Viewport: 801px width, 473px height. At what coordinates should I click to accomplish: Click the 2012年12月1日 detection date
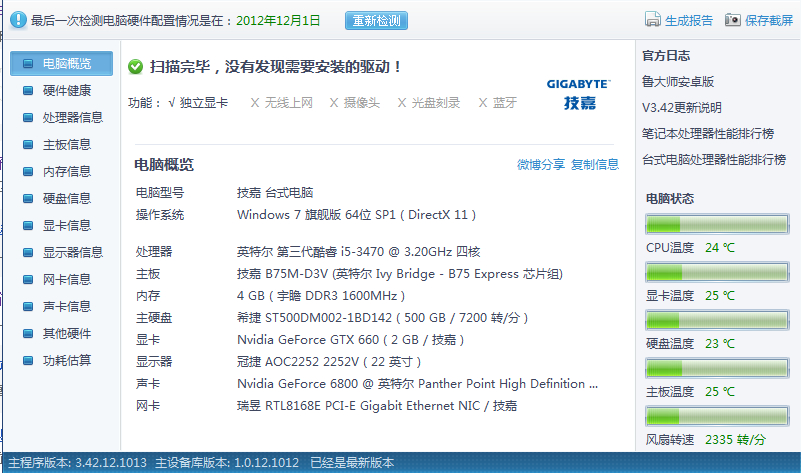(x=278, y=20)
